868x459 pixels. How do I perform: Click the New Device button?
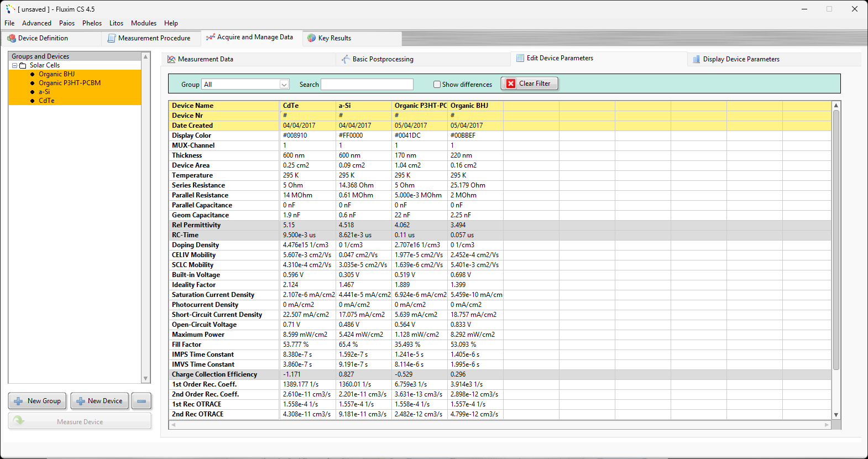pos(100,401)
